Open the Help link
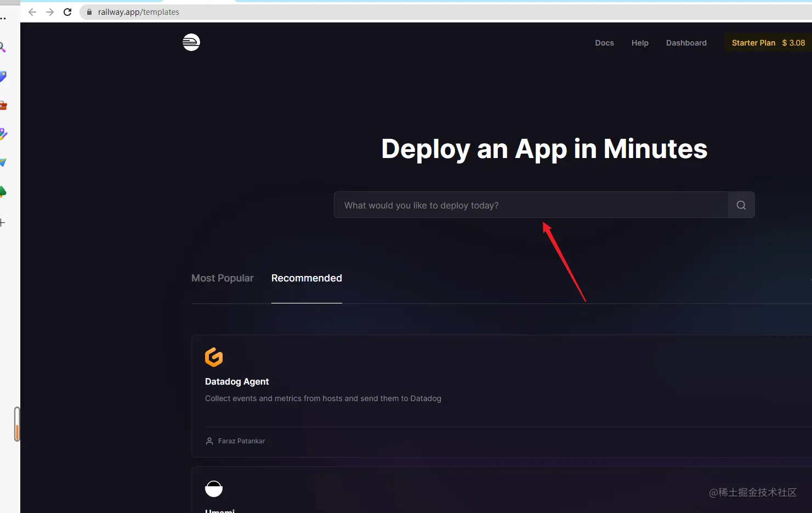The image size is (812, 513). point(640,43)
